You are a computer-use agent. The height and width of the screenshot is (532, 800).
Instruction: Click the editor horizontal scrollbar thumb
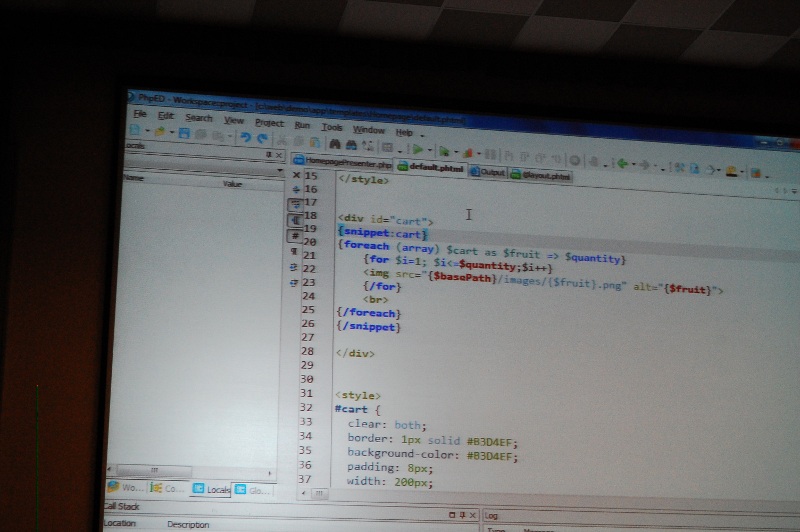point(319,493)
